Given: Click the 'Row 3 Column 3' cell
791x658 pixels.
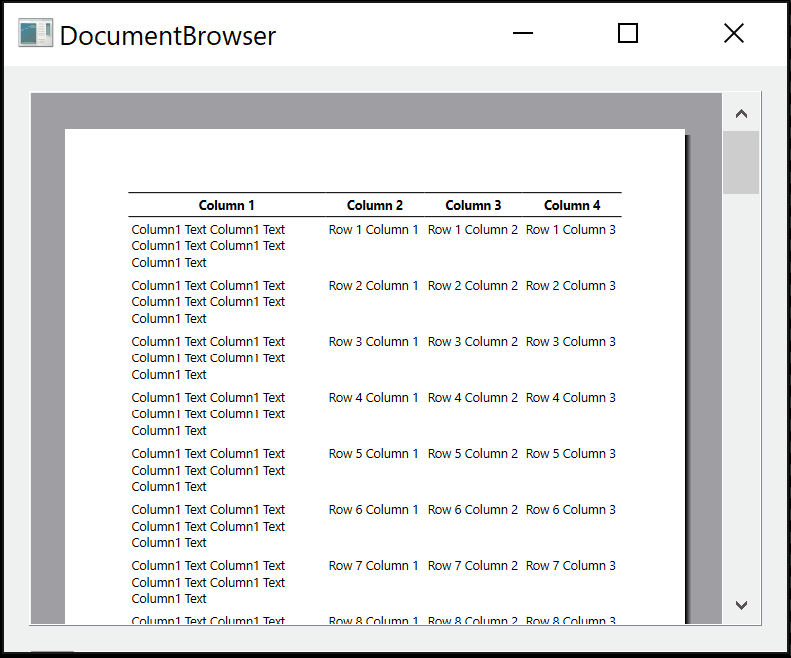Looking at the screenshot, I should coord(571,342).
